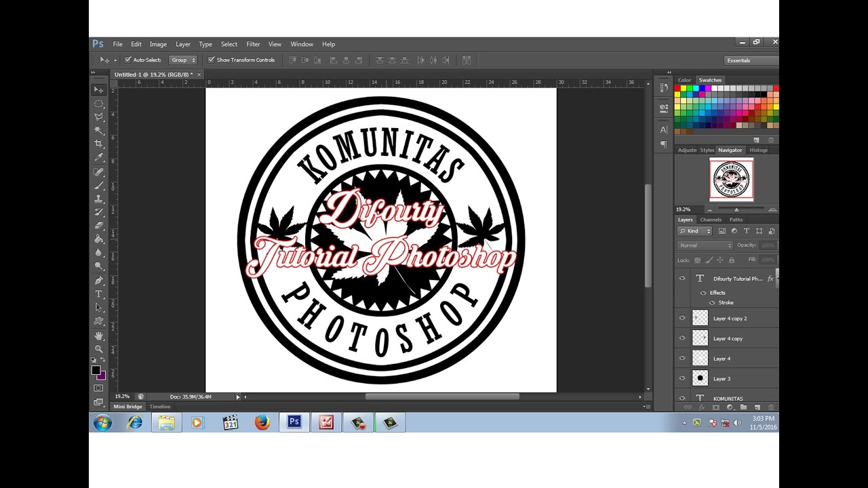Viewport: 868px width, 488px height.
Task: Open the Timeline tab
Action: pos(160,407)
